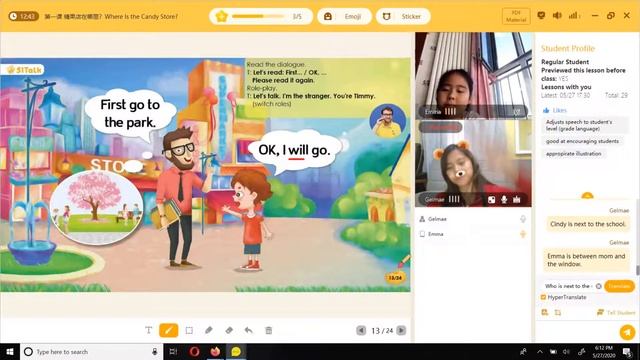640x360 pixels.
Task: Toggle Emma's mic in participant list
Action: click(523, 234)
